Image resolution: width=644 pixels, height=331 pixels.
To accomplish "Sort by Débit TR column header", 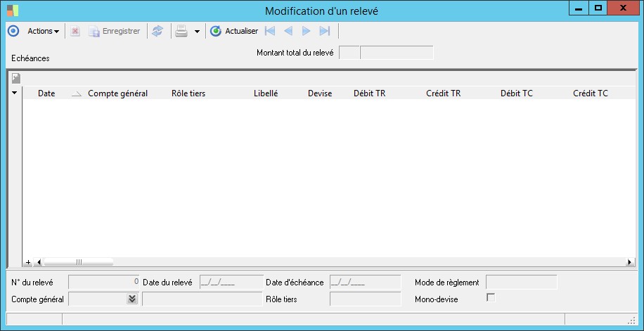I will 370,93.
